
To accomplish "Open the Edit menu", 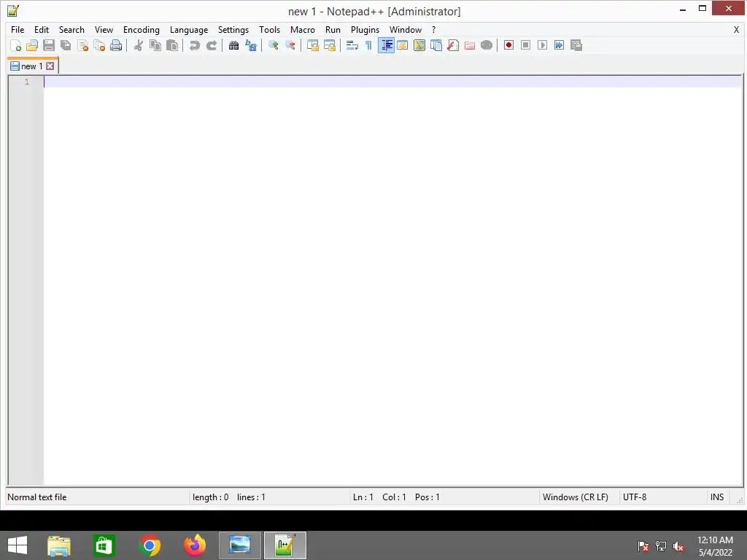I will point(42,29).
